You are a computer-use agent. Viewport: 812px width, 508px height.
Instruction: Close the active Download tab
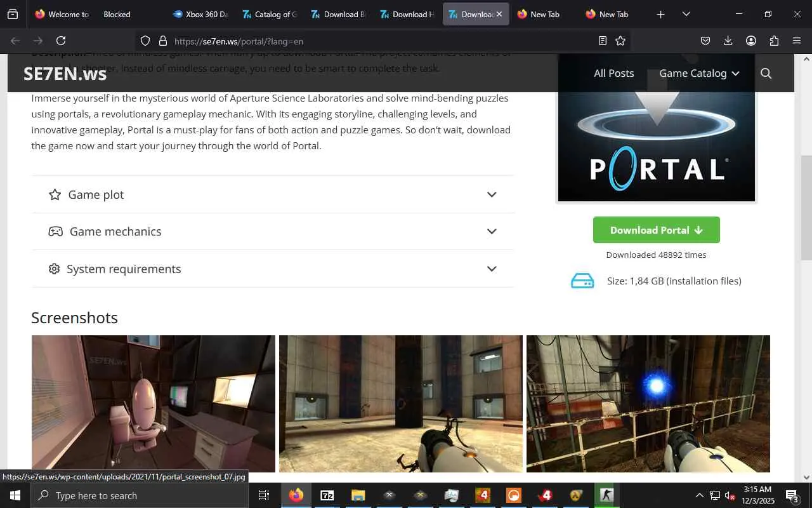pos(499,14)
